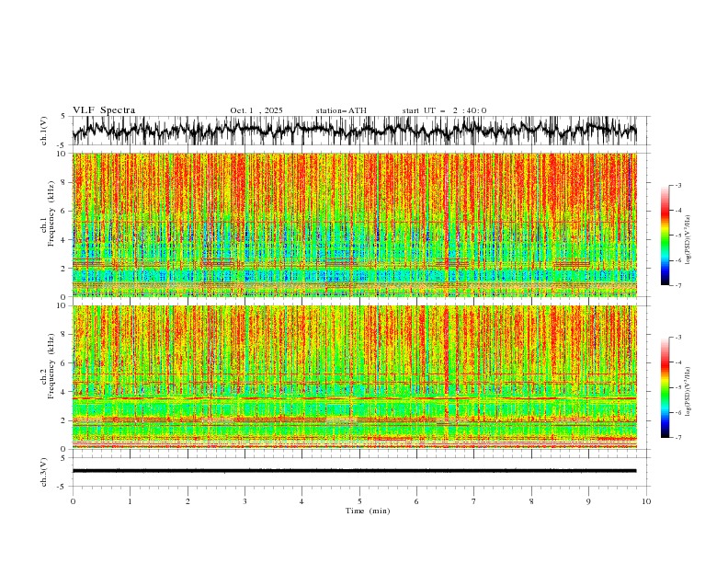The height and width of the screenshot is (563, 728).
Task: Click time axis tick label "0"
Action: point(73,501)
